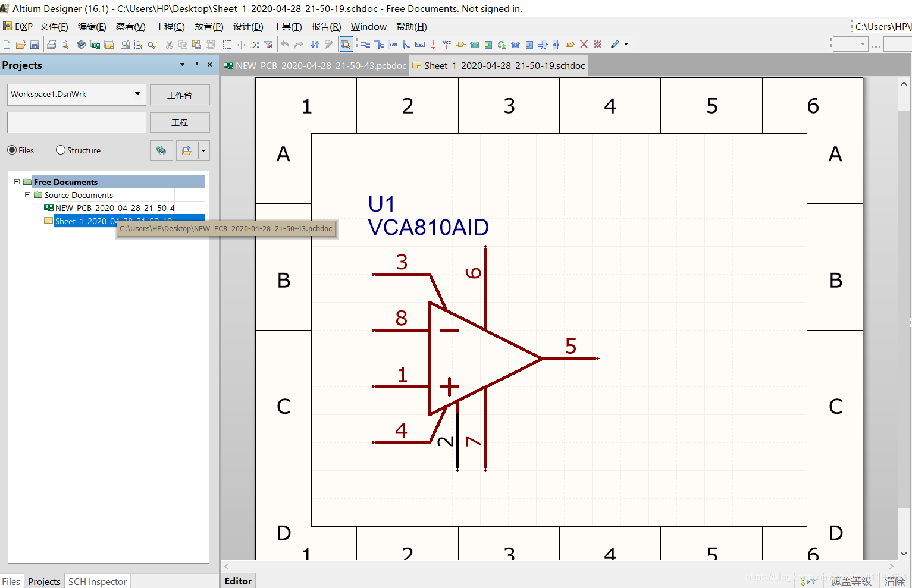Switch to the Files bottom tab

point(11,581)
